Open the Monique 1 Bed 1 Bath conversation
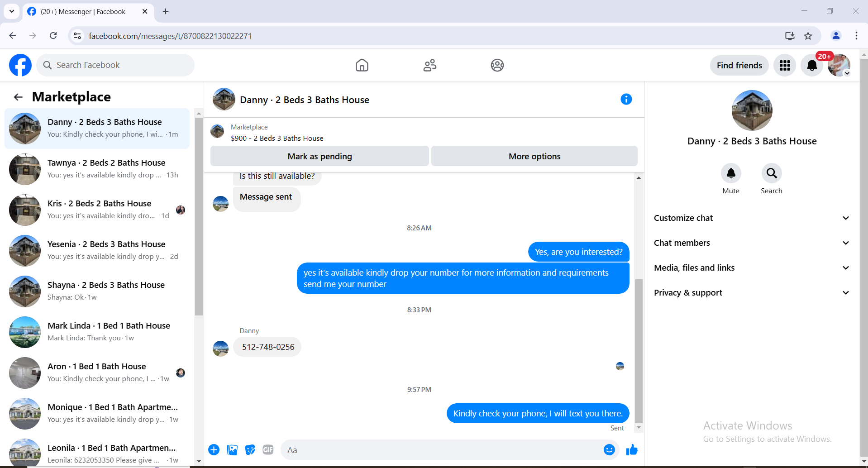Viewport: 868px width, 468px height. [97, 414]
